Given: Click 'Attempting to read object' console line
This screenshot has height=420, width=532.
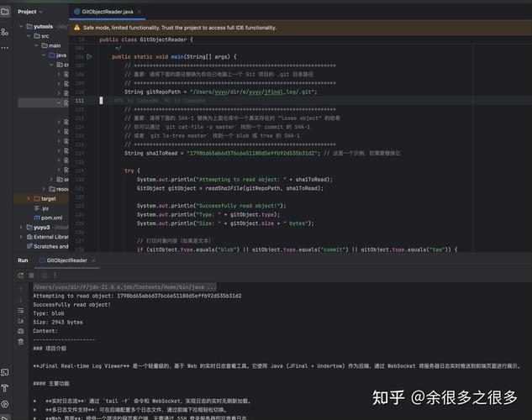Looking at the screenshot, I should coord(137,296).
